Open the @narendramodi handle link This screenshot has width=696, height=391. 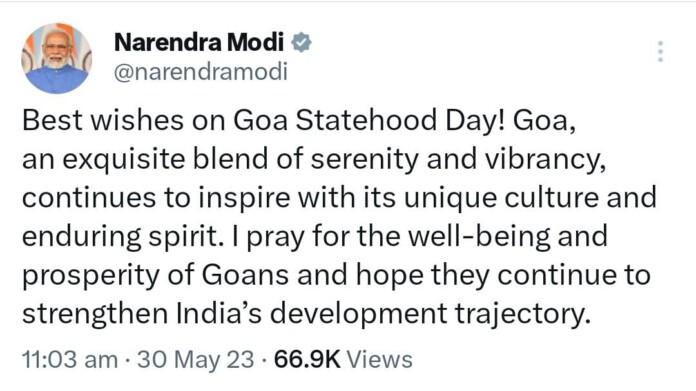tap(201, 72)
